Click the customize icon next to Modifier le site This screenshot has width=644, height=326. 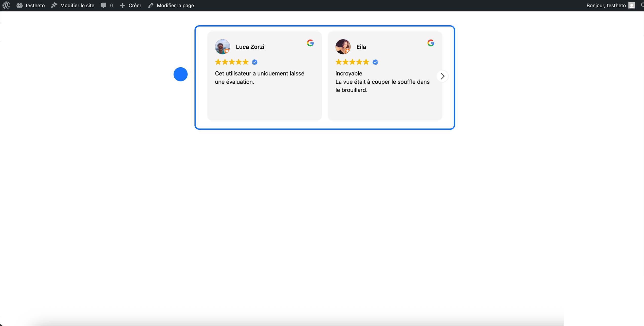54,5
